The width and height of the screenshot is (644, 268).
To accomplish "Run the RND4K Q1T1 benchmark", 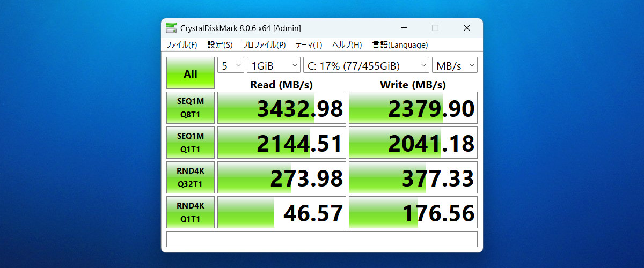I will point(191,212).
